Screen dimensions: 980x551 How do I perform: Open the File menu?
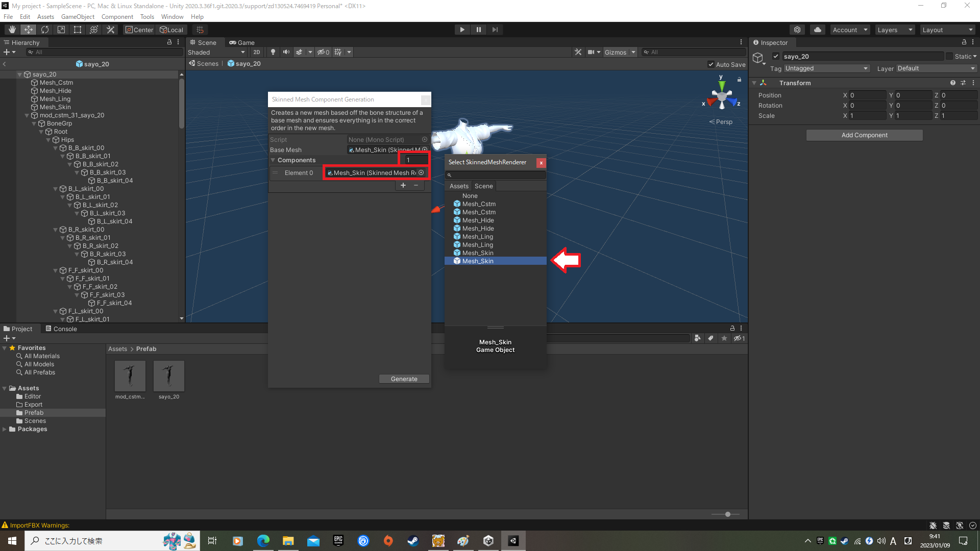(8, 17)
